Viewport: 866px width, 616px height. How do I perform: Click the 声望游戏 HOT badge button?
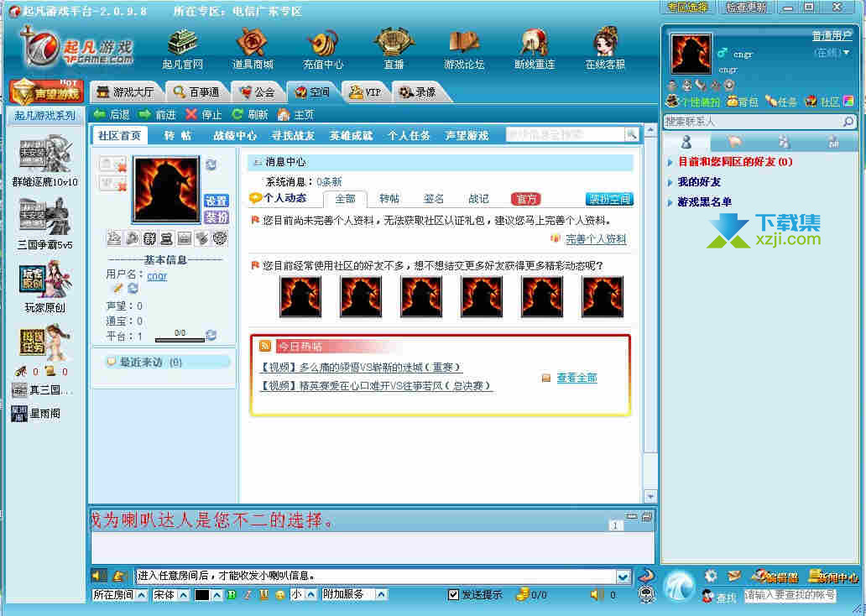(x=46, y=91)
